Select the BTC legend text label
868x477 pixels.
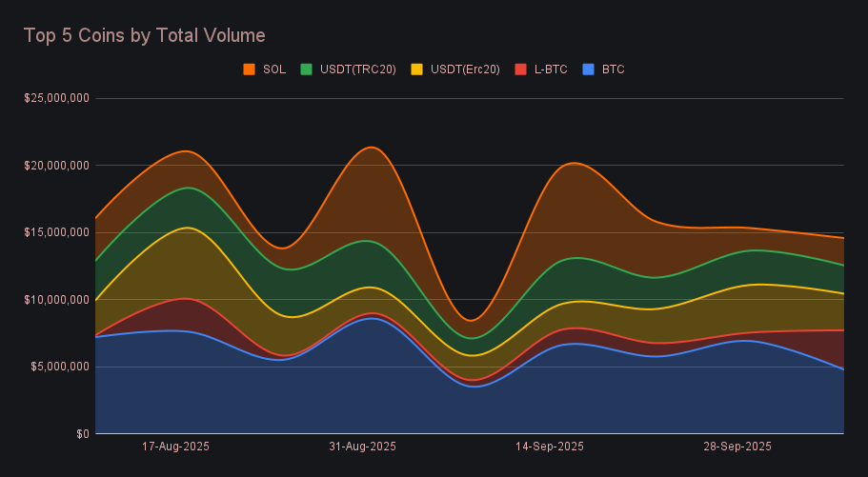(x=614, y=70)
